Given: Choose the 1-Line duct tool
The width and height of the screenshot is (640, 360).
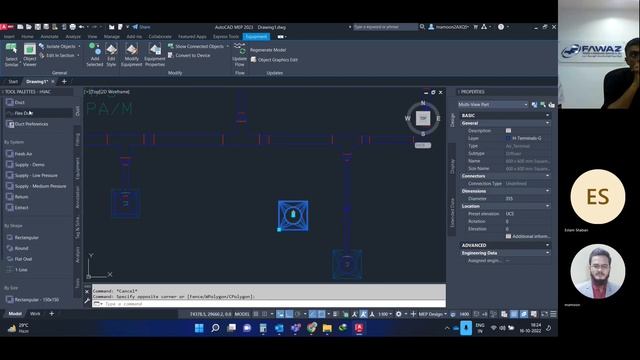Looking at the screenshot, I should coord(17,269).
